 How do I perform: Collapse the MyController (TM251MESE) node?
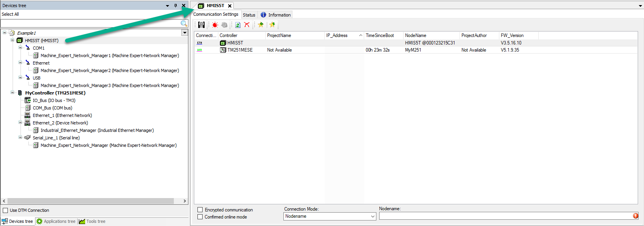pyautogui.click(x=12, y=93)
